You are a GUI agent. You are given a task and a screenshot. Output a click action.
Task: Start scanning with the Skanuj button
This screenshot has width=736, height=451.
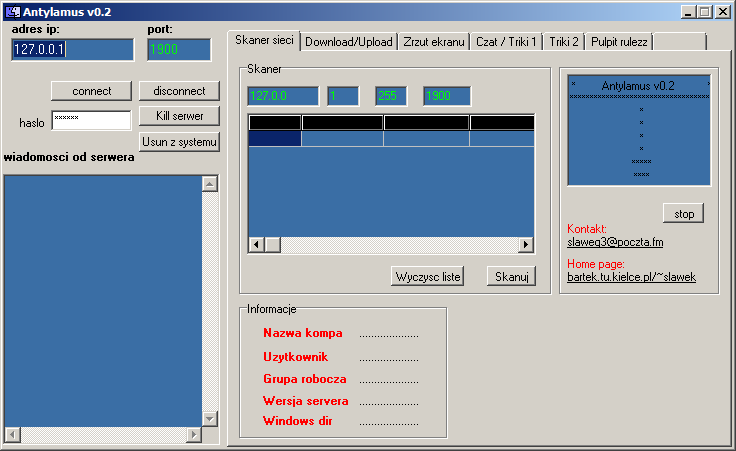pyautogui.click(x=511, y=277)
